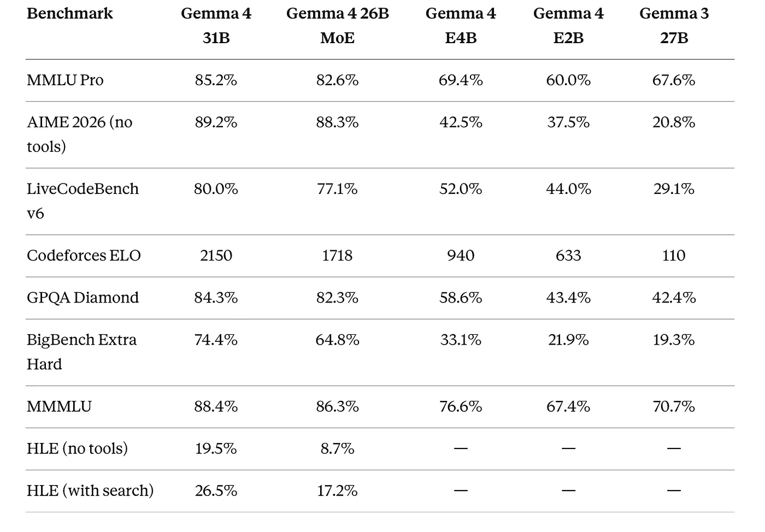Select the Gemma 4 26B MoE header
The image size is (765, 532).
[x=337, y=26]
